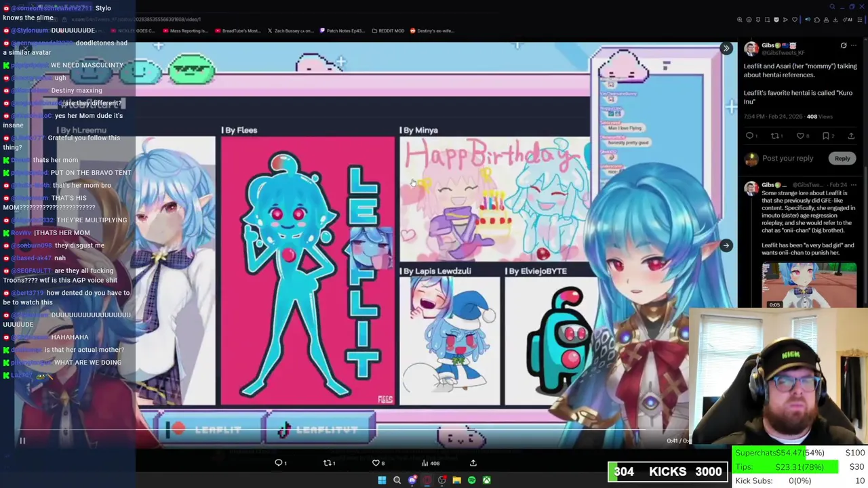
Task: Click the browser AI toolbar button
Action: [x=848, y=20]
